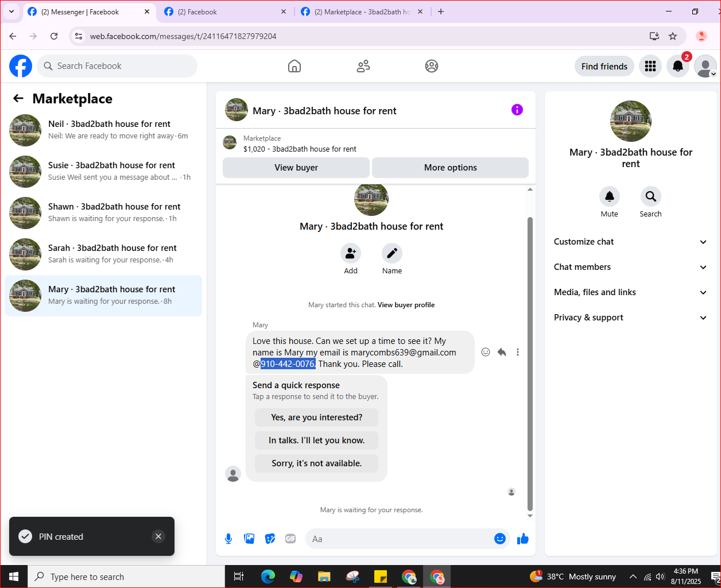Search within the conversation
721x588 pixels.
[x=651, y=196]
